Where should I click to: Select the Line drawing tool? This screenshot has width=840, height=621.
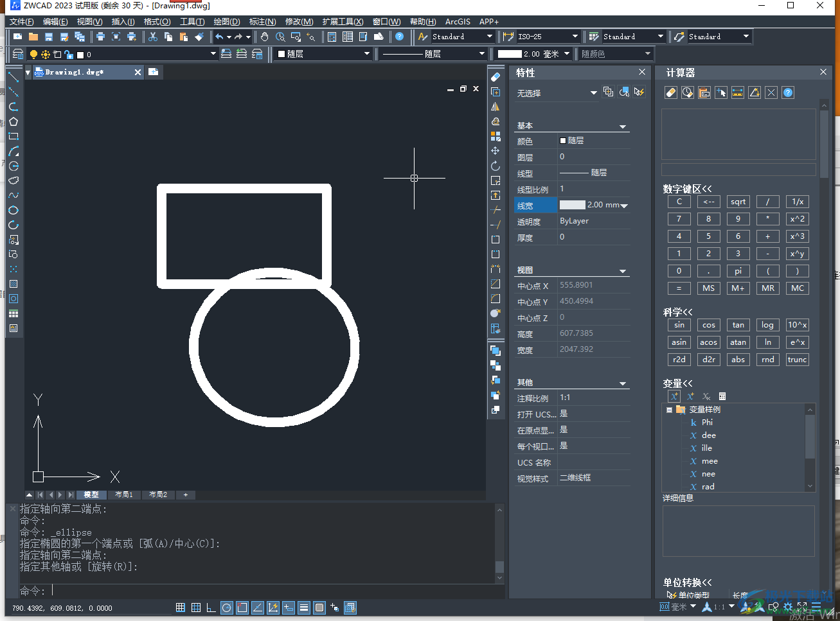pos(13,76)
